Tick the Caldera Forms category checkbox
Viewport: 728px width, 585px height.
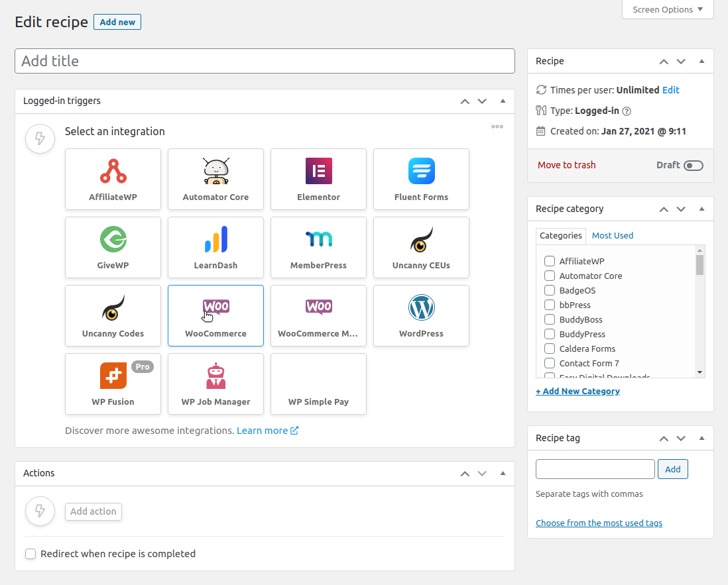pos(549,349)
